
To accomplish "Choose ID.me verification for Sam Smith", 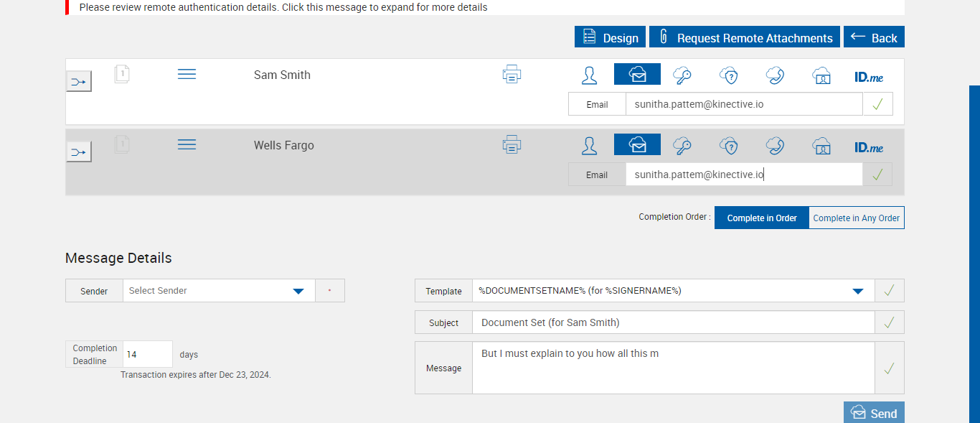I will 869,76.
